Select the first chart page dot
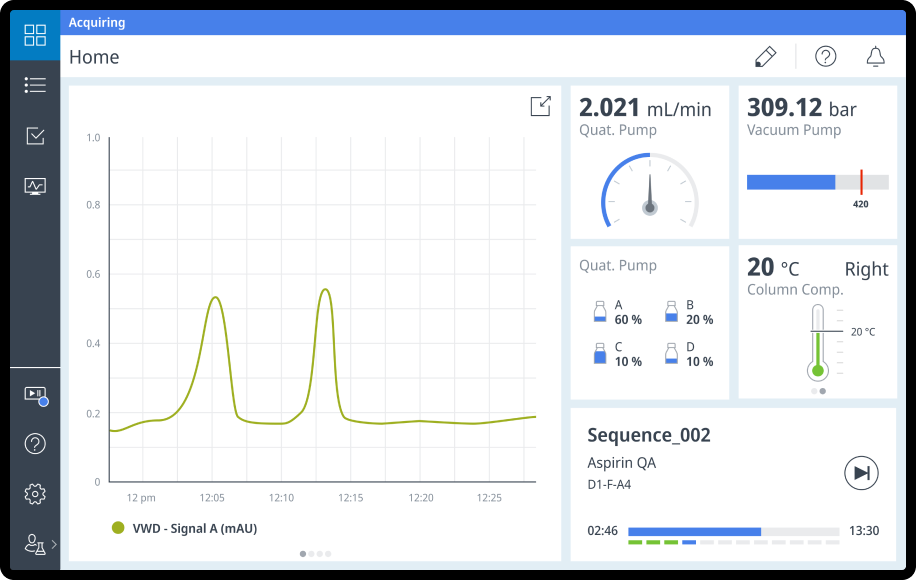 (x=303, y=553)
